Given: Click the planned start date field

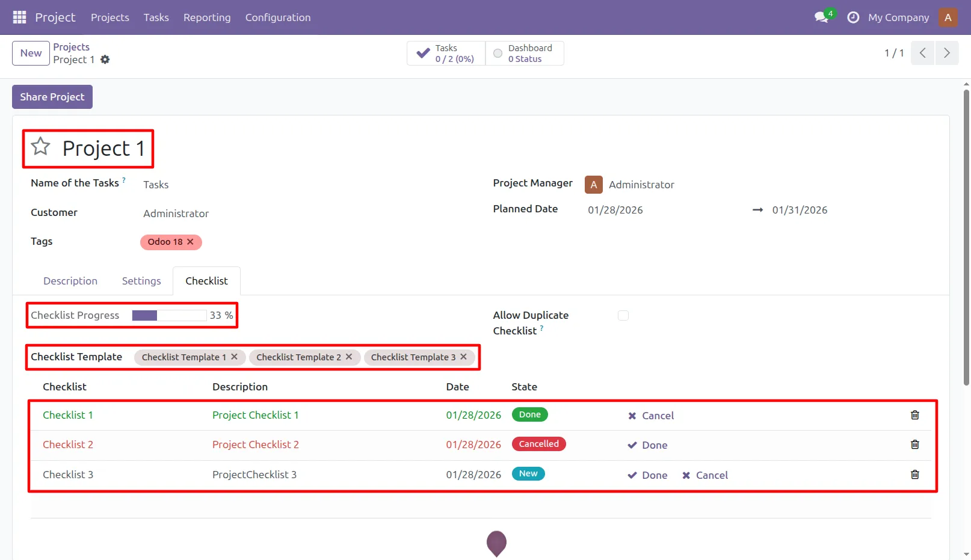Looking at the screenshot, I should (615, 210).
